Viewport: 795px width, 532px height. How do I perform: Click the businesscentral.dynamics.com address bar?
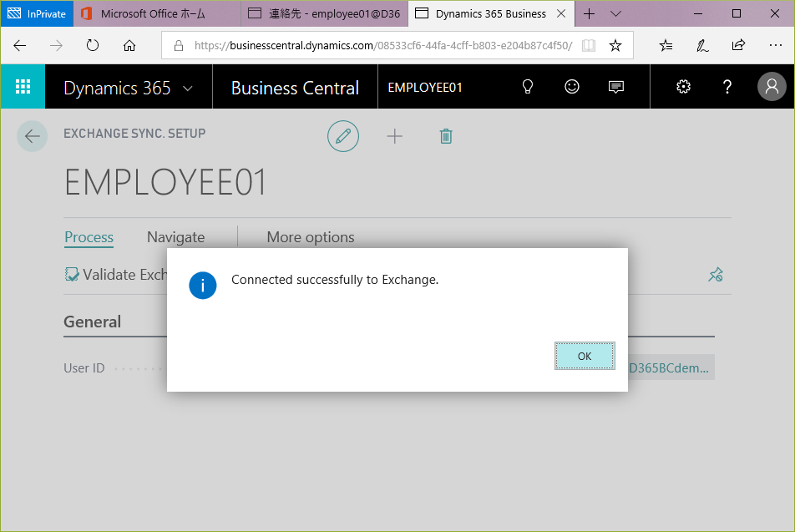pos(382,46)
